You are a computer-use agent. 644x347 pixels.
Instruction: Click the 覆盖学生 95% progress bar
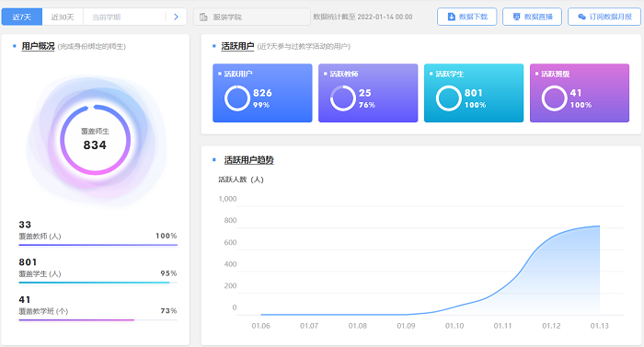98,283
